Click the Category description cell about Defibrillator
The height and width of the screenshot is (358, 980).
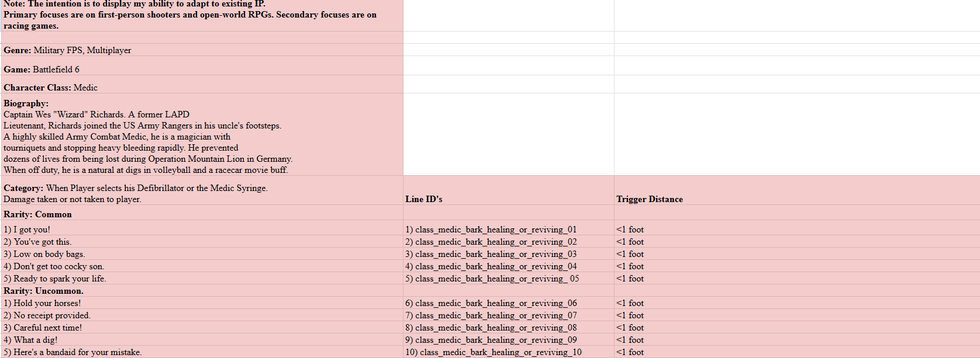[x=202, y=190]
